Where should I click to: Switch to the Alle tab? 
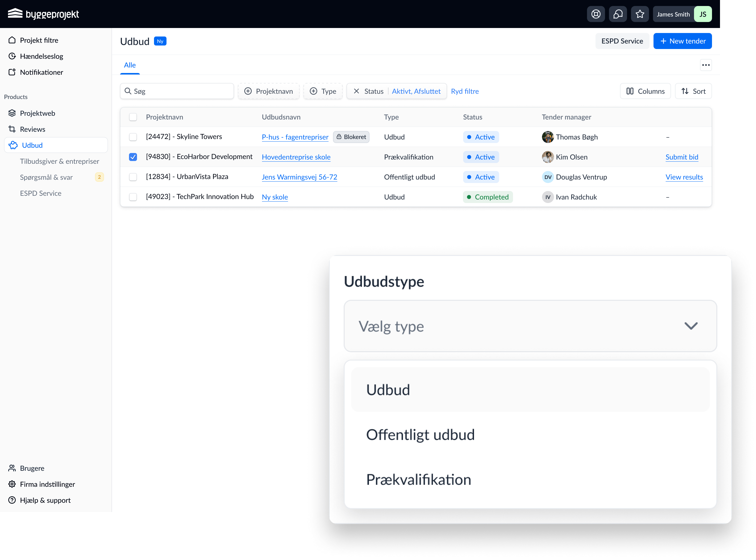click(130, 65)
